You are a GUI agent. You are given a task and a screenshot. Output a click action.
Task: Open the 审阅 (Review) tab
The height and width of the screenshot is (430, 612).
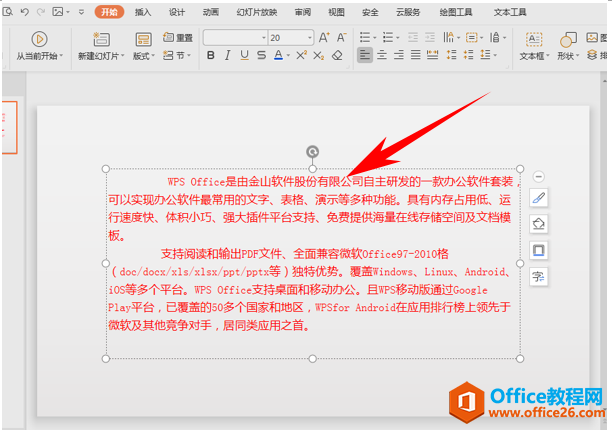302,12
